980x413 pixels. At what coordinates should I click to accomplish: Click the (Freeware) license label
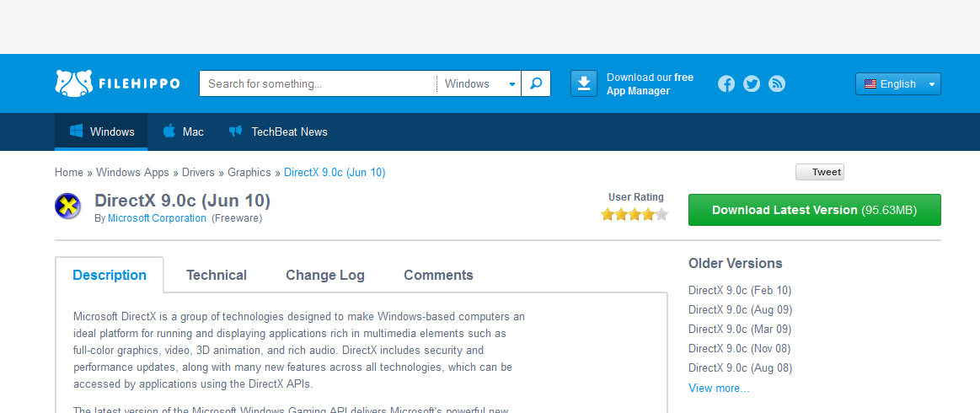click(237, 218)
